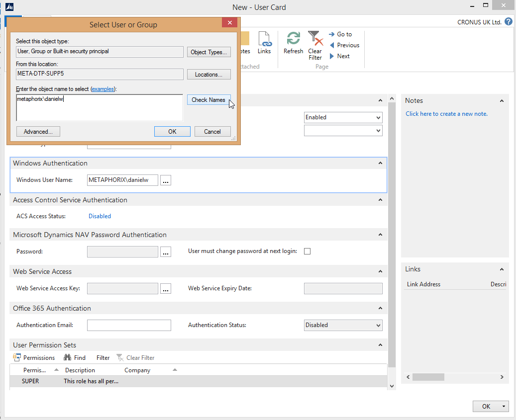
Task: Select the SUPER permission set row
Action: tap(199, 381)
